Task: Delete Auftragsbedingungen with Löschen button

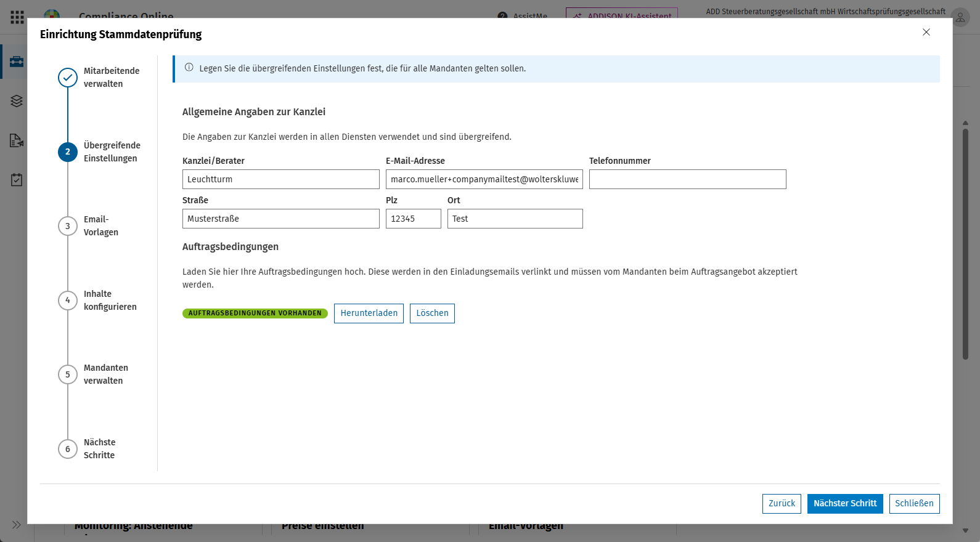Action: tap(432, 313)
